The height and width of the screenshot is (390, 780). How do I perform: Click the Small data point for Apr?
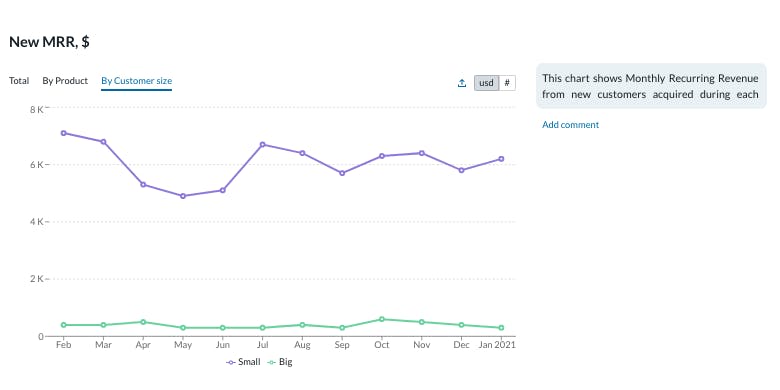pos(143,185)
